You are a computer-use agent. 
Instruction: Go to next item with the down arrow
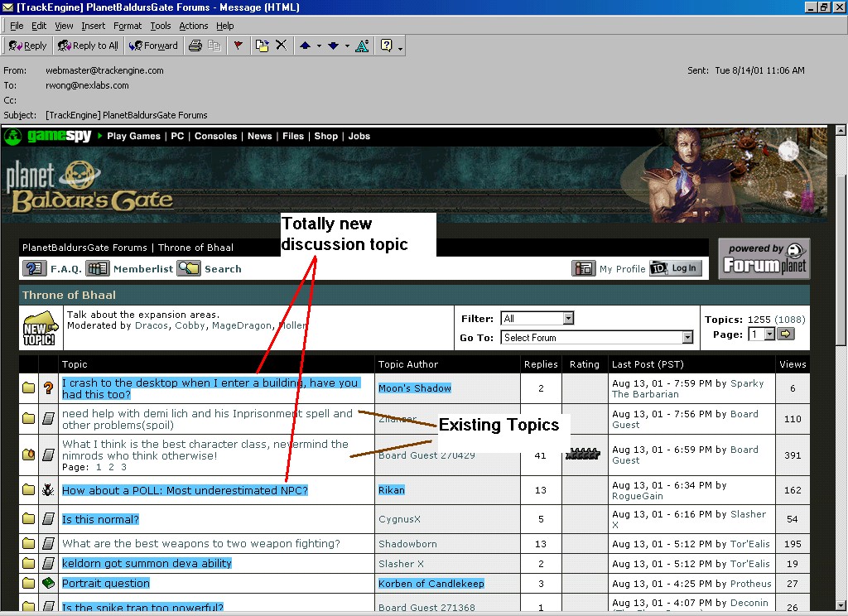333,46
